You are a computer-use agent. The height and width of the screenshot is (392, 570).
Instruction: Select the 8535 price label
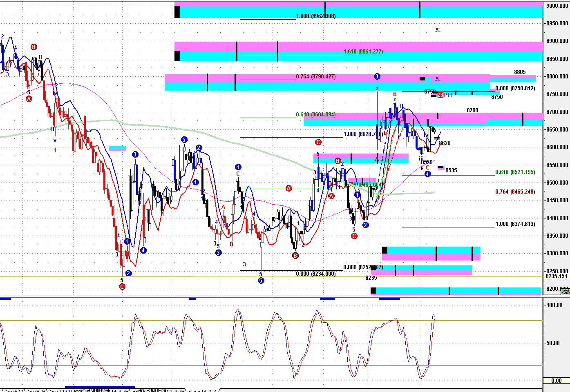[451, 171]
